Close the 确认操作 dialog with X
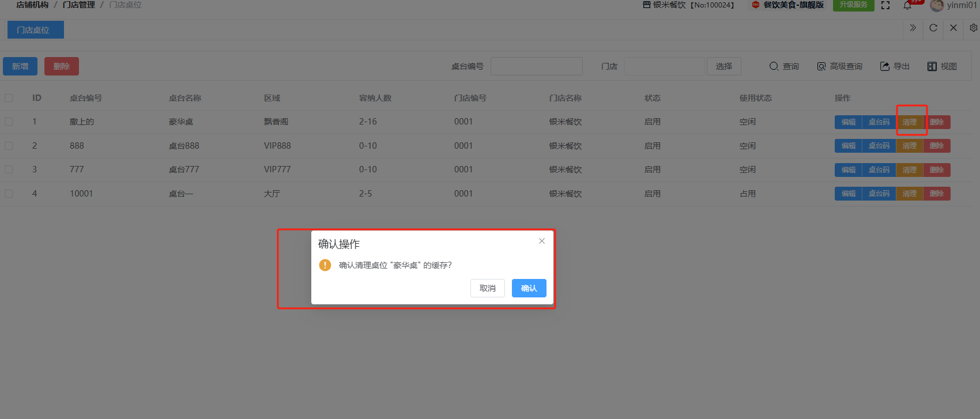 pos(542,241)
